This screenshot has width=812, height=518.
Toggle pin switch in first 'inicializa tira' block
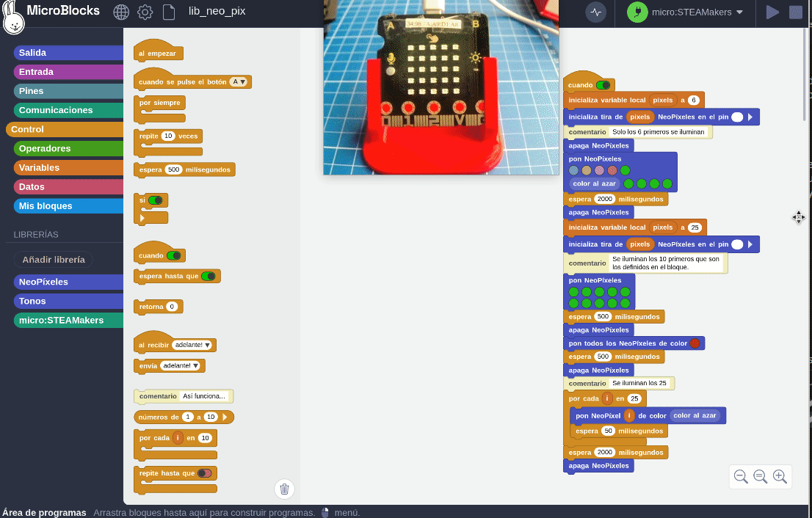pyautogui.click(x=737, y=117)
